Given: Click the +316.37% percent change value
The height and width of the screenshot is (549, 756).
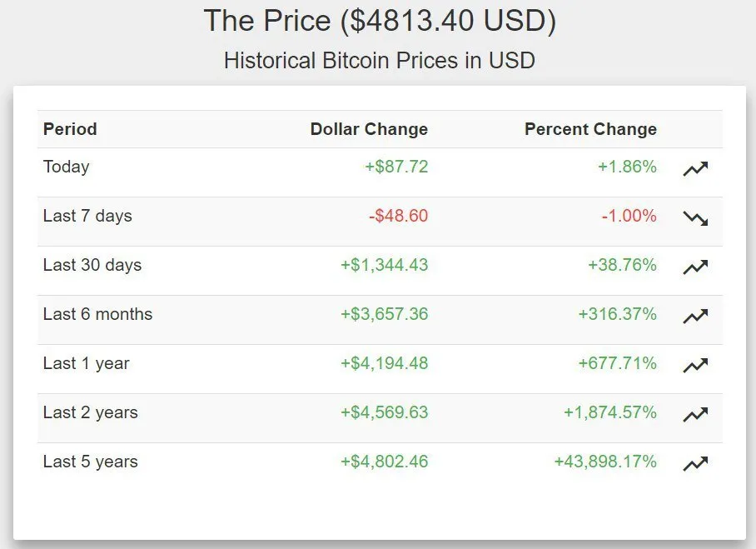Looking at the screenshot, I should [617, 314].
